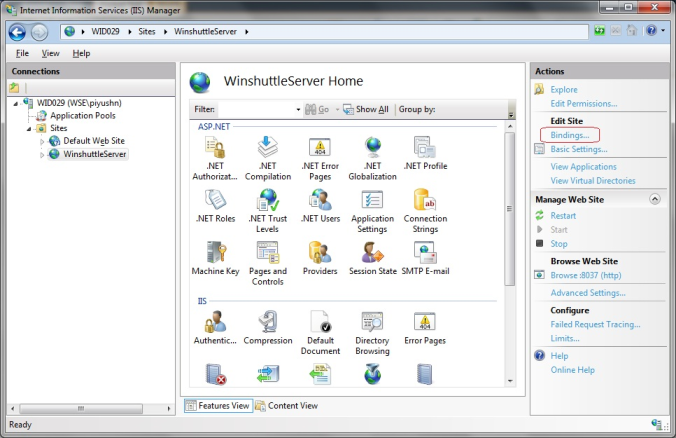The width and height of the screenshot is (676, 438).
Task: Click the Connections pane horizontal scrollbar
Action: (x=91, y=408)
